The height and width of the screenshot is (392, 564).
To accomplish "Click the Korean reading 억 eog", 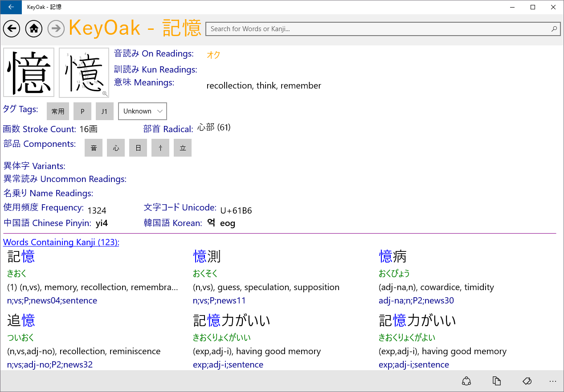I will [x=221, y=223].
